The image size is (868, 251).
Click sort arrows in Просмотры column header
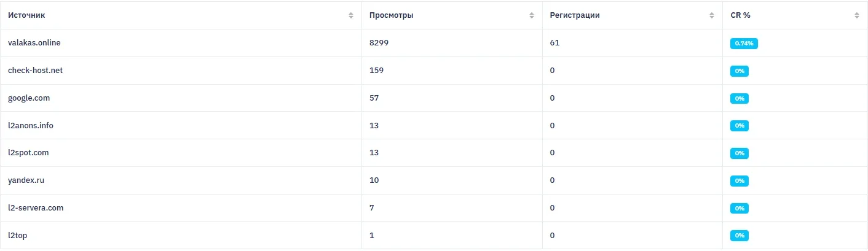point(532,15)
